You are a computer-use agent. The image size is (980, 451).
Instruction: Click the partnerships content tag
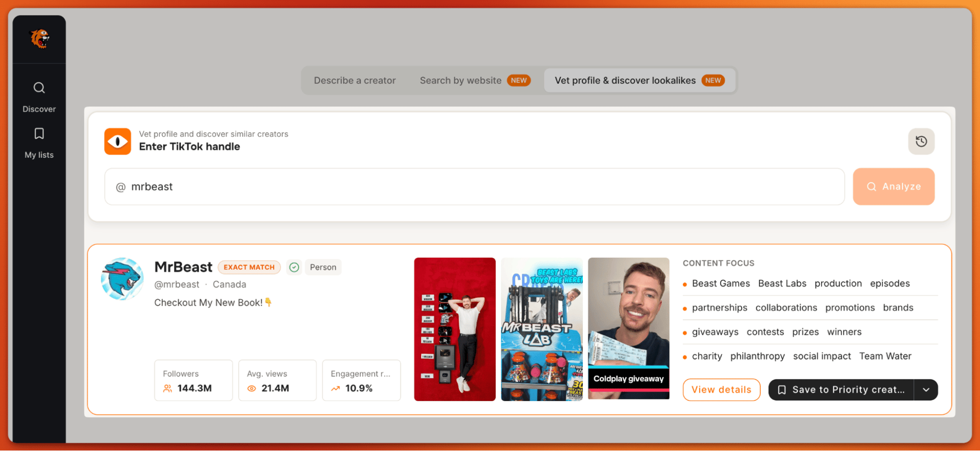click(720, 308)
